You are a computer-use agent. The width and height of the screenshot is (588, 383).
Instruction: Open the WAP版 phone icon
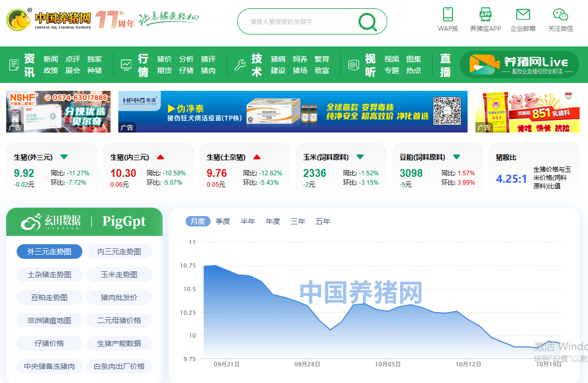448,15
